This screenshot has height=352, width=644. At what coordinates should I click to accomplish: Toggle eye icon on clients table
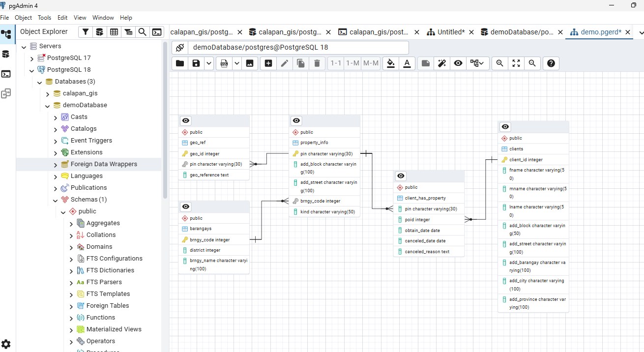505,127
